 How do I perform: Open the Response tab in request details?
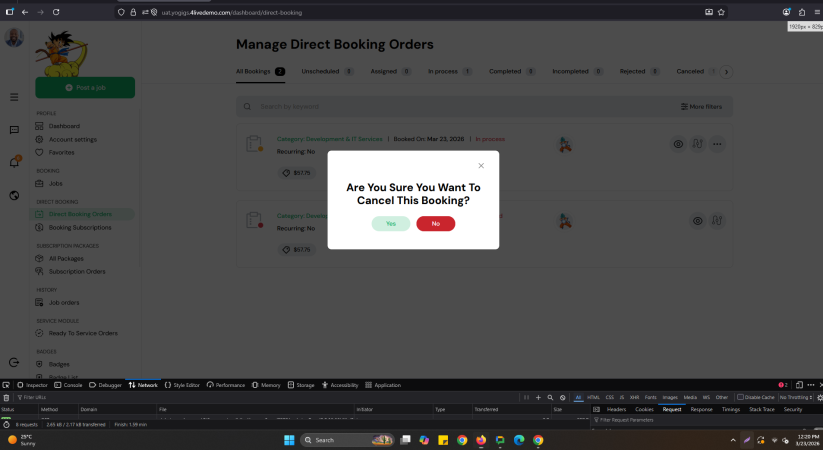click(x=701, y=409)
